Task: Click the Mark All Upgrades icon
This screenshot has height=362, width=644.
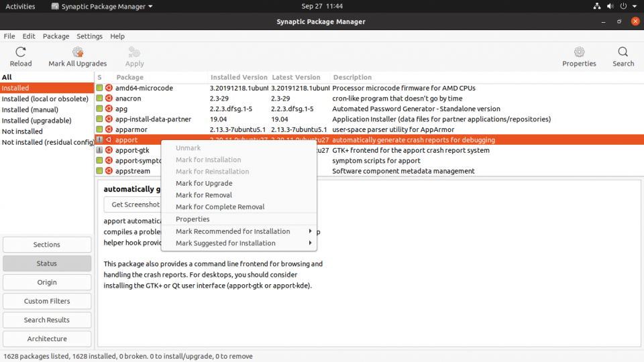Action: point(78,52)
